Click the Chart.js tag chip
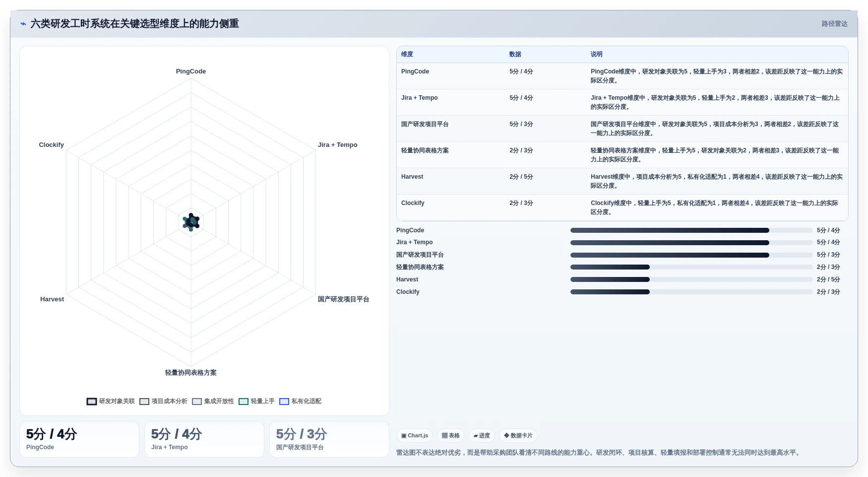Image resolution: width=868 pixels, height=477 pixels. (415, 436)
